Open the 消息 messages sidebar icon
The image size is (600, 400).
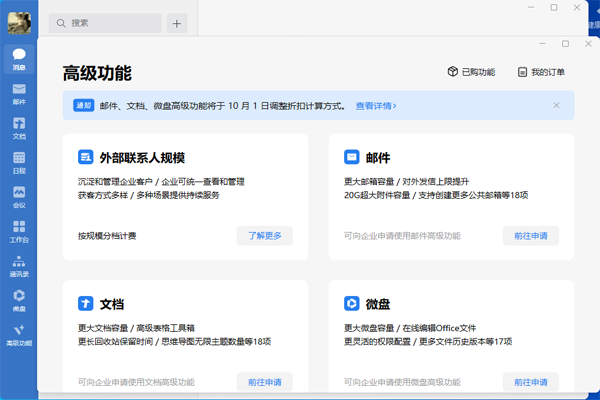pyautogui.click(x=19, y=59)
